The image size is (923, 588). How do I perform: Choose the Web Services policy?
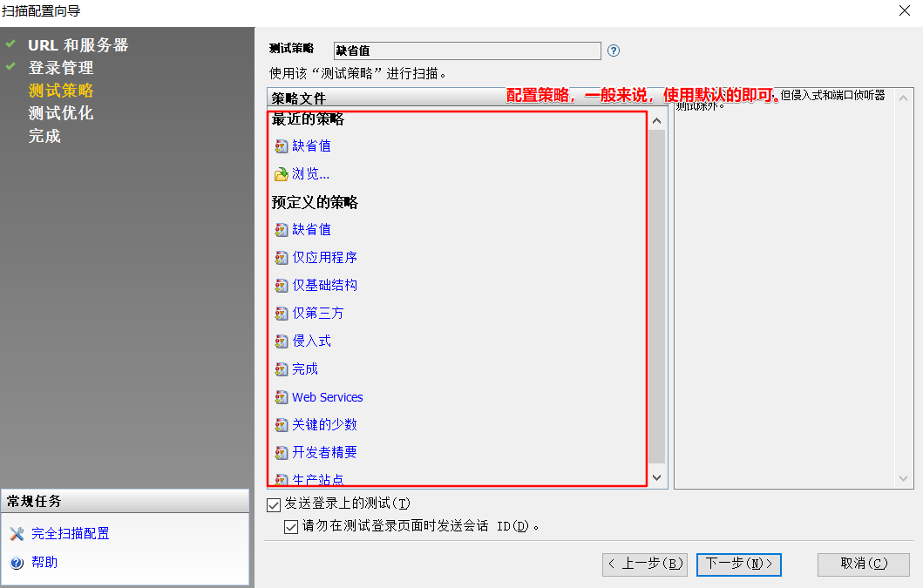tap(328, 397)
